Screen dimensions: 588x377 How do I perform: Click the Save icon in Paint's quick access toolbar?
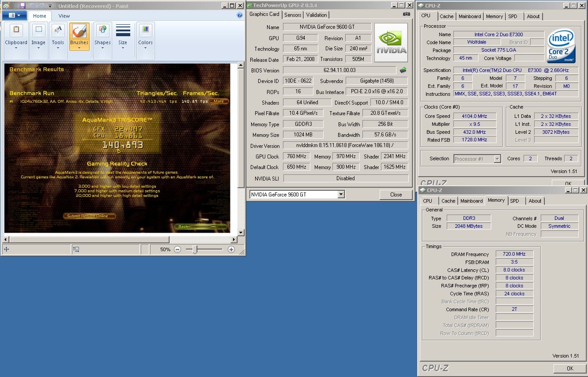click(x=22, y=6)
